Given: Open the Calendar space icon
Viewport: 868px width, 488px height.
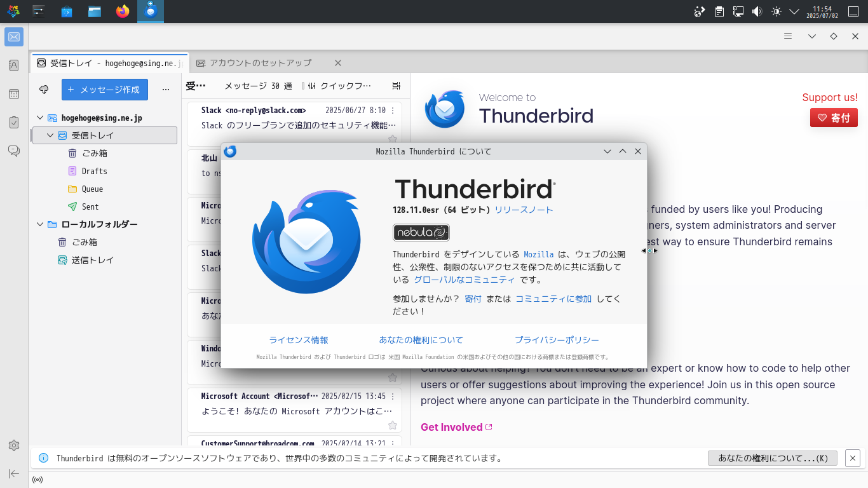Looking at the screenshot, I should [14, 94].
